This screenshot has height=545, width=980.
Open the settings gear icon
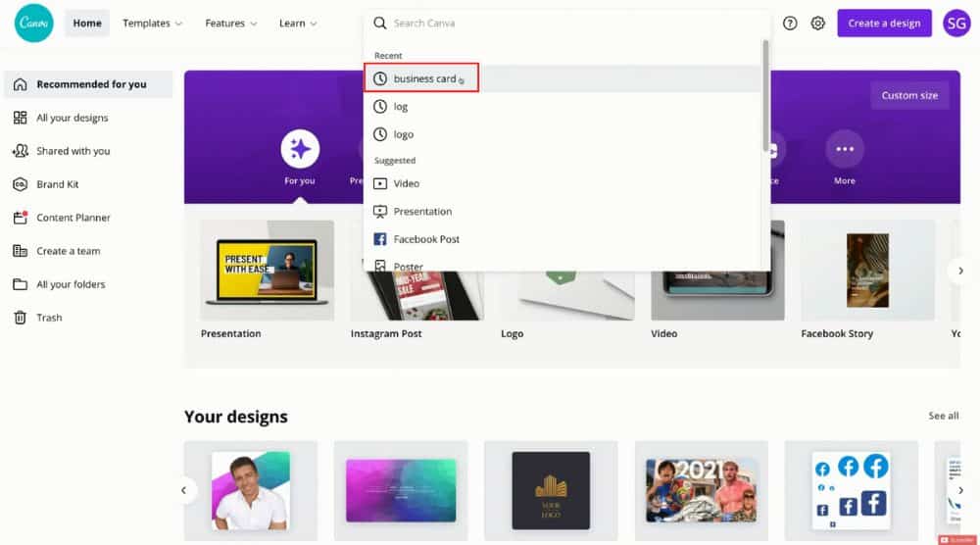(817, 24)
